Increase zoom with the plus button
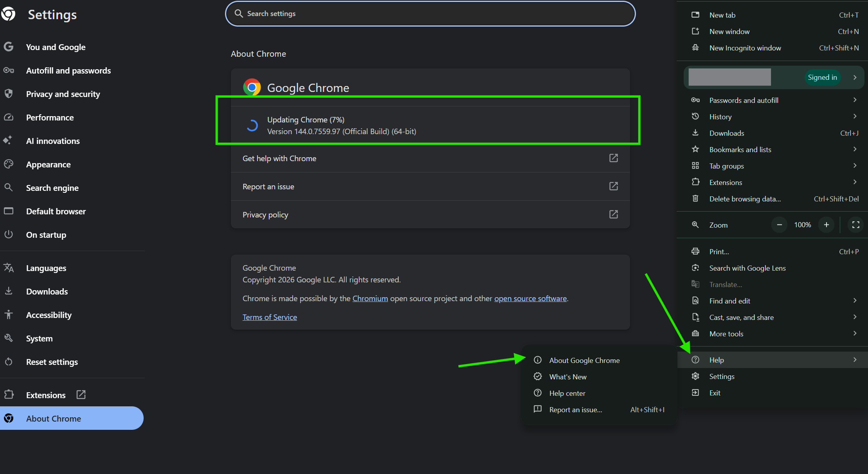Screen dimensions: 868x474 826,225
